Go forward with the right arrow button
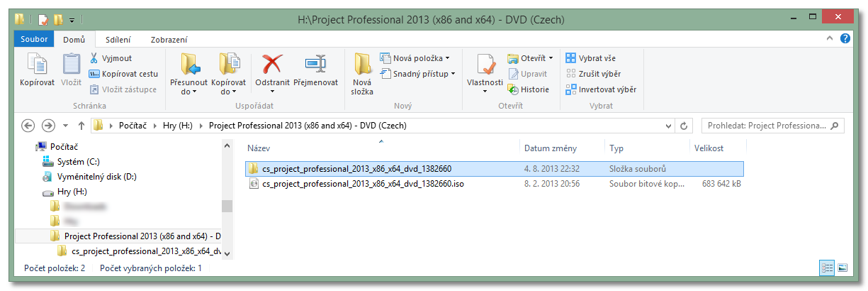Viewport: 868px width, 291px height. tap(48, 126)
